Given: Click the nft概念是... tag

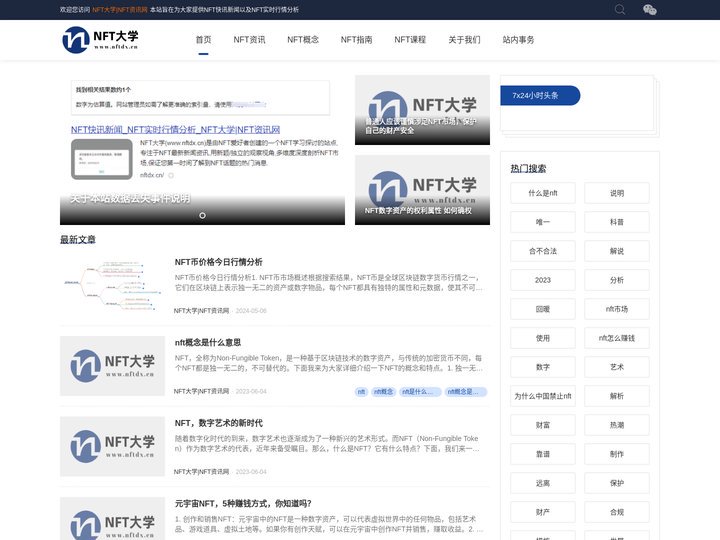Looking at the screenshot, I should click(x=466, y=392).
